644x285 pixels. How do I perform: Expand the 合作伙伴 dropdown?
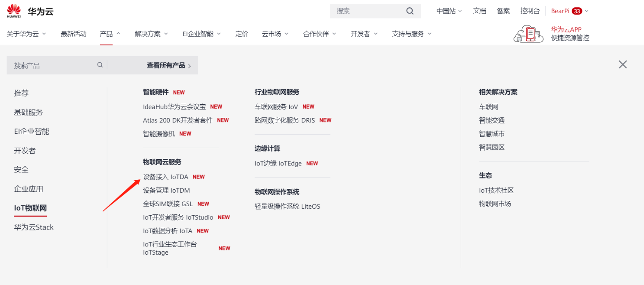(x=320, y=34)
